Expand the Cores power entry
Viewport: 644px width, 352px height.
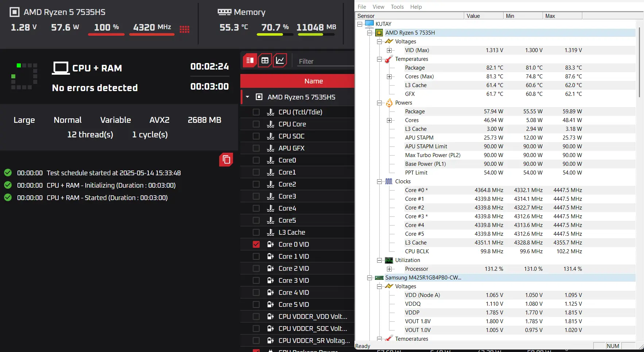click(389, 120)
